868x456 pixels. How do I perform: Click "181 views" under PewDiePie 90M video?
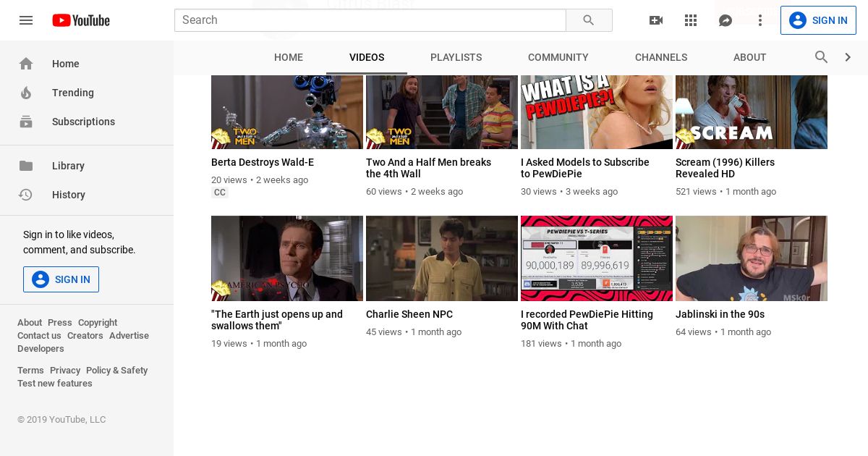tap(541, 344)
